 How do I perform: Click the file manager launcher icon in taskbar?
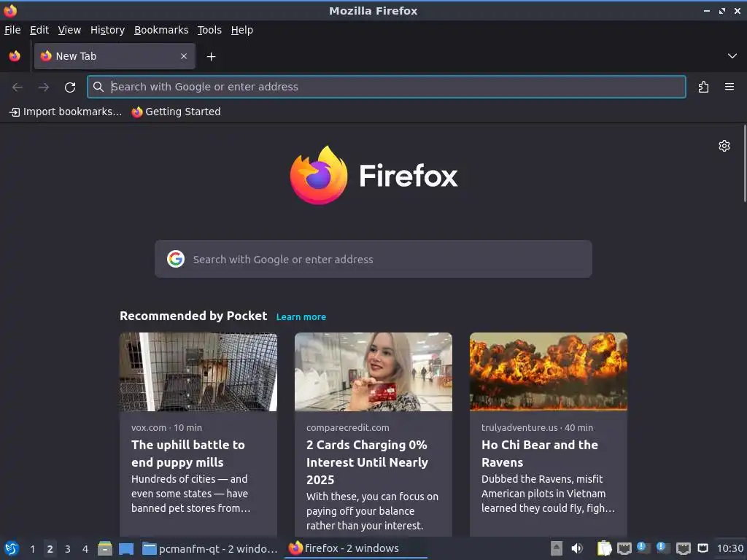pyautogui.click(x=105, y=548)
